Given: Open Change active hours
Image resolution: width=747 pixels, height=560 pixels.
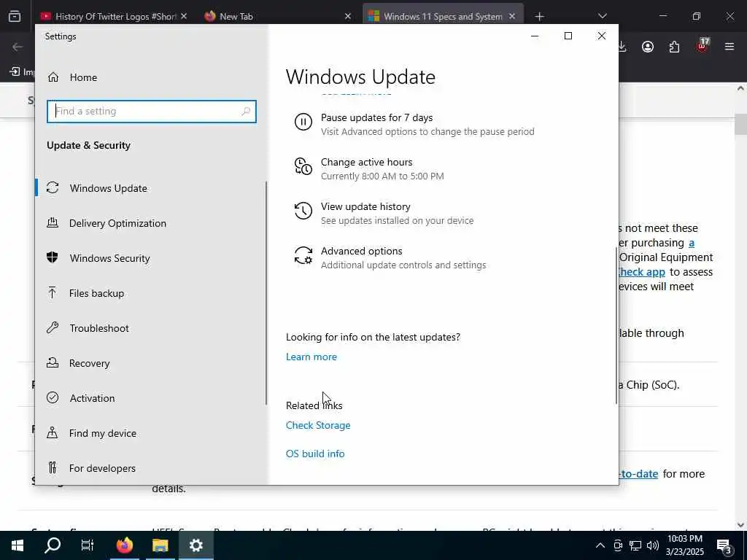Looking at the screenshot, I should tap(366, 162).
